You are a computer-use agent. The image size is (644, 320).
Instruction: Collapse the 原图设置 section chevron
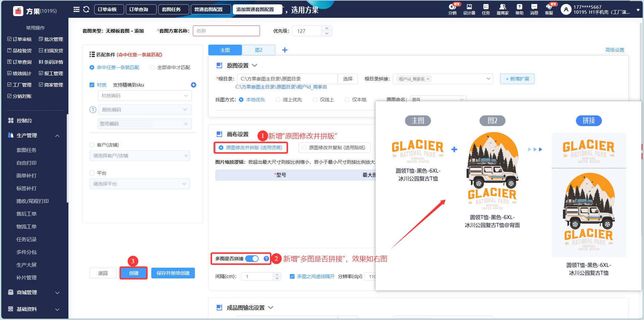point(255,65)
